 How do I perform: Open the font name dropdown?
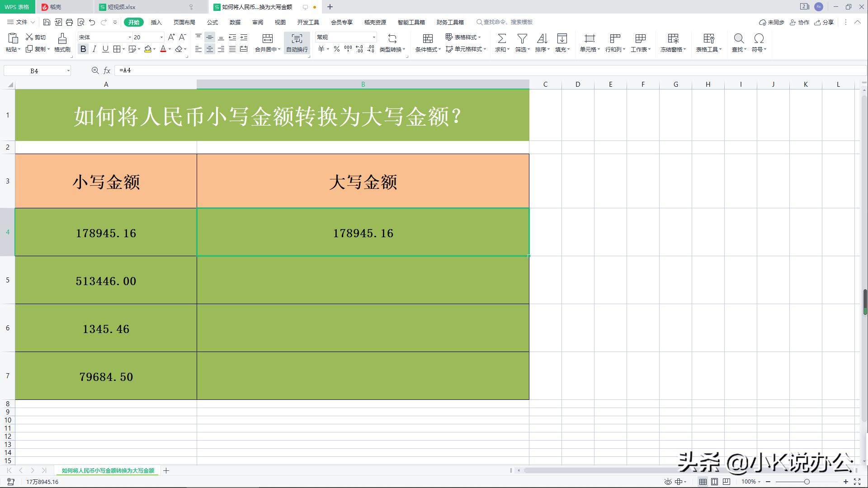point(129,37)
